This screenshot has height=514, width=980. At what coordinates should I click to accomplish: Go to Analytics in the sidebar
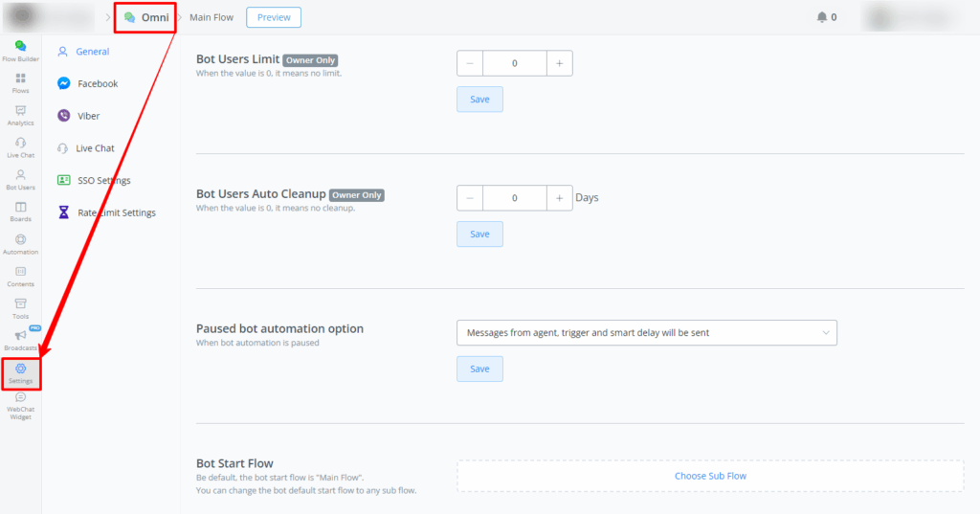coord(20,115)
